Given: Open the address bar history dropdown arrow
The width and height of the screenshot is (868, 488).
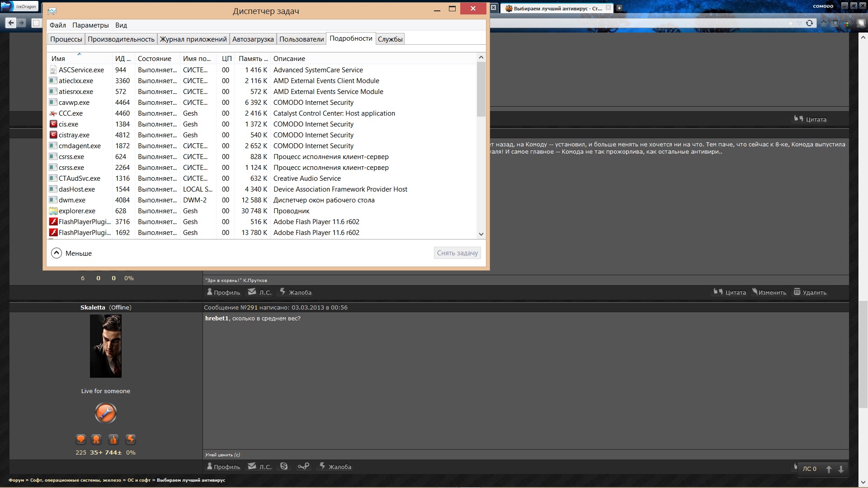Looking at the screenshot, I should pyautogui.click(x=799, y=23).
